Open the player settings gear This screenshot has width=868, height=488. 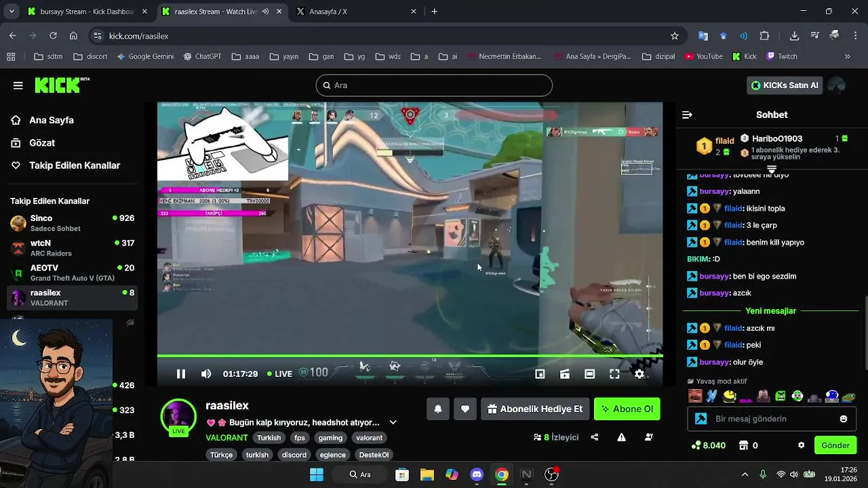(x=639, y=373)
